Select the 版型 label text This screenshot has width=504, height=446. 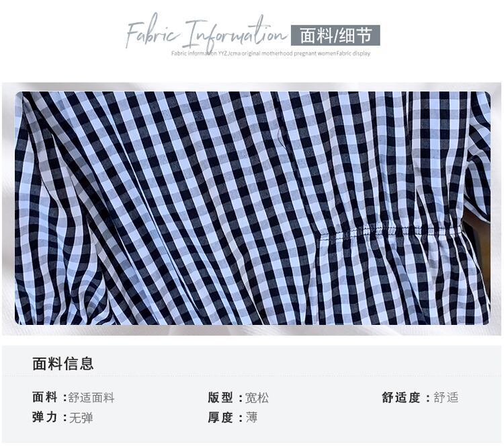pyautogui.click(x=220, y=397)
